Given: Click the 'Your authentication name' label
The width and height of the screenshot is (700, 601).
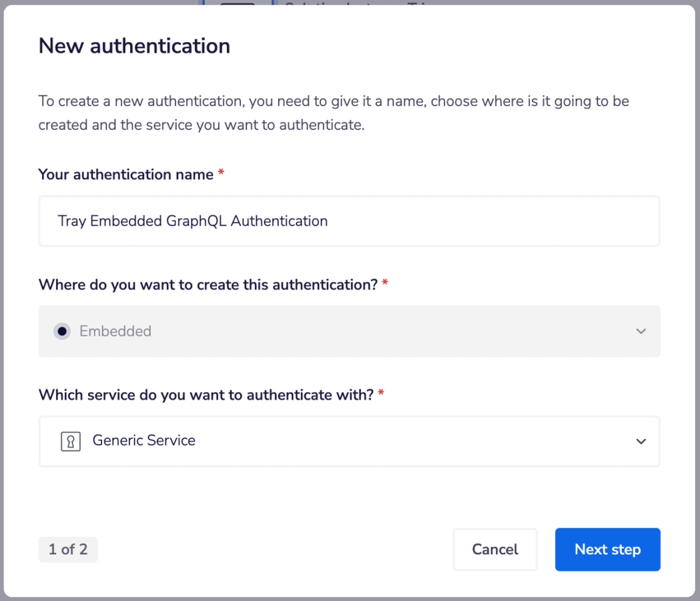Looking at the screenshot, I should [x=126, y=174].
